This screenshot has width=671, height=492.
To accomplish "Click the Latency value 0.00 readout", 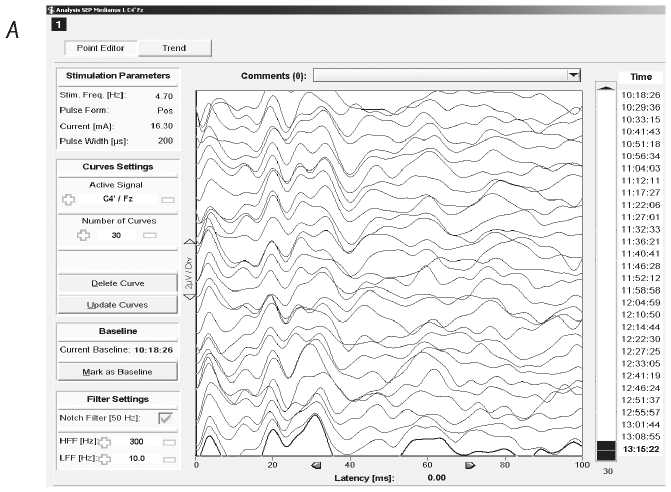I will point(436,478).
